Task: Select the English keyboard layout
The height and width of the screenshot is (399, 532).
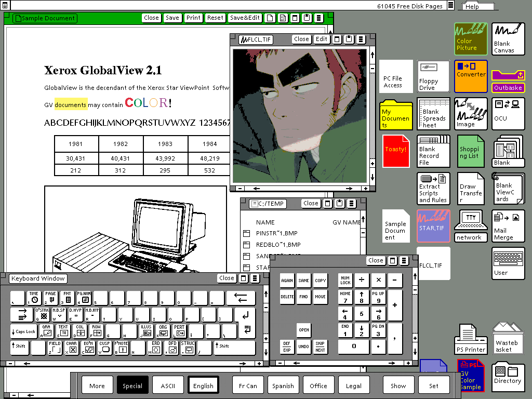Action: (203, 385)
